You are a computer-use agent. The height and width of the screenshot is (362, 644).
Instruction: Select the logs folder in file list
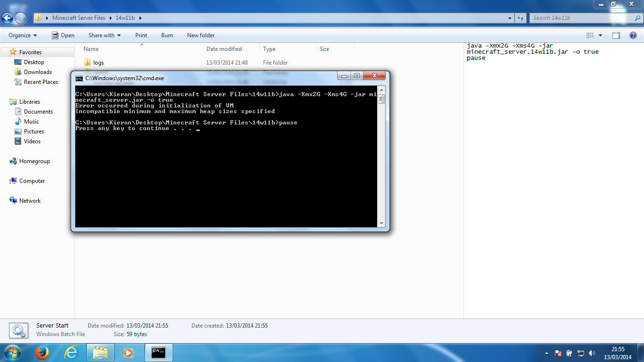[x=99, y=63]
